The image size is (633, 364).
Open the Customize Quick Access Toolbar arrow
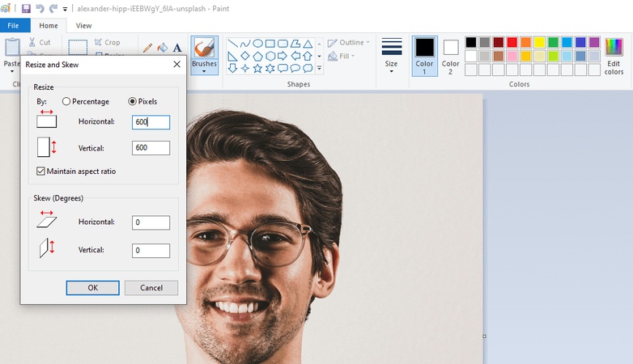coord(65,9)
